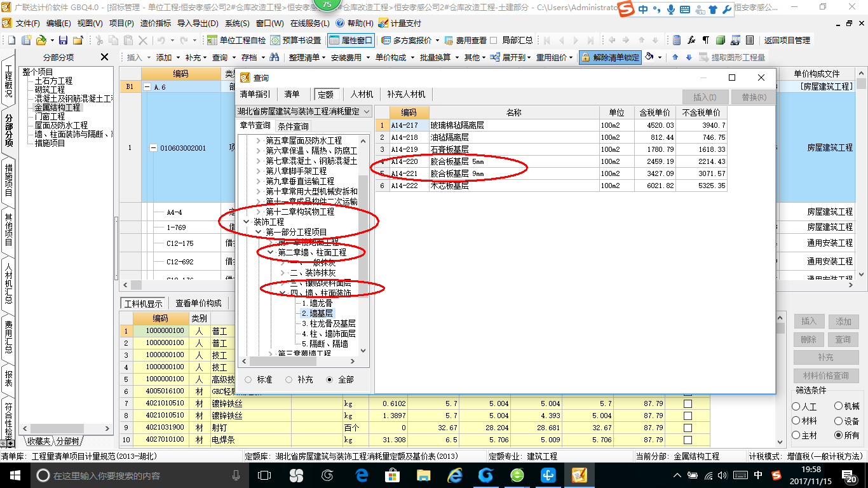Screen dimensions: 868x488
Task: Click 解除清单锁定 lock button
Action: 610,57
